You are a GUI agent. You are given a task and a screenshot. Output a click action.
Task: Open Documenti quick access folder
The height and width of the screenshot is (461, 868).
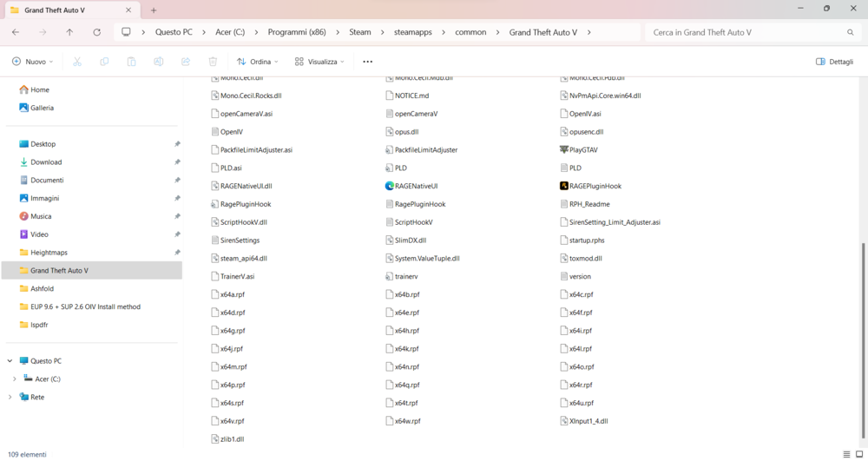pyautogui.click(x=42, y=180)
